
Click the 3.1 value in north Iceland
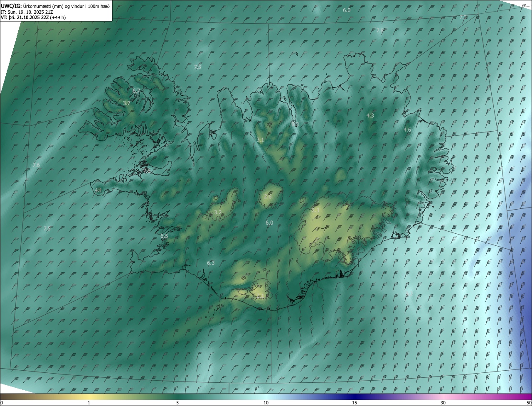260,140
